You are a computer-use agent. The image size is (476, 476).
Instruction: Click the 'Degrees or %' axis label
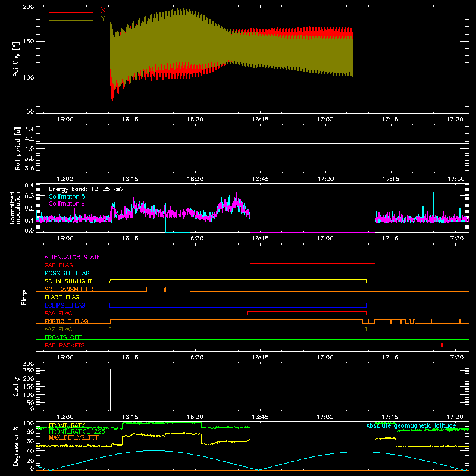[x=16, y=446]
